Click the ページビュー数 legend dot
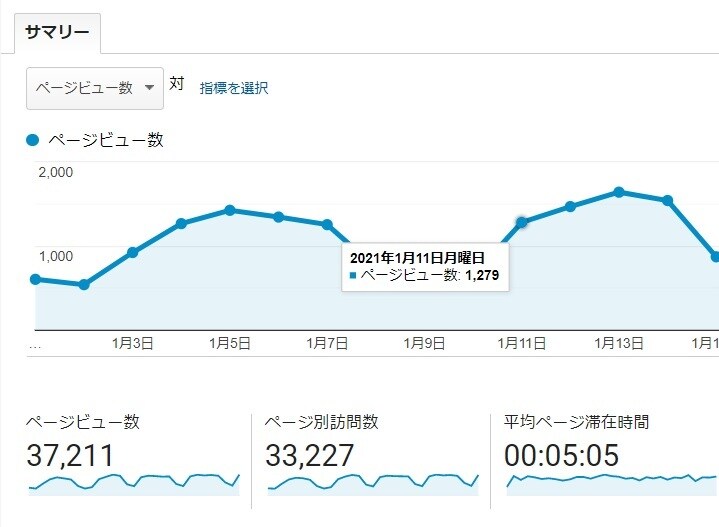Image resolution: width=719 pixels, height=527 pixels. pos(33,140)
